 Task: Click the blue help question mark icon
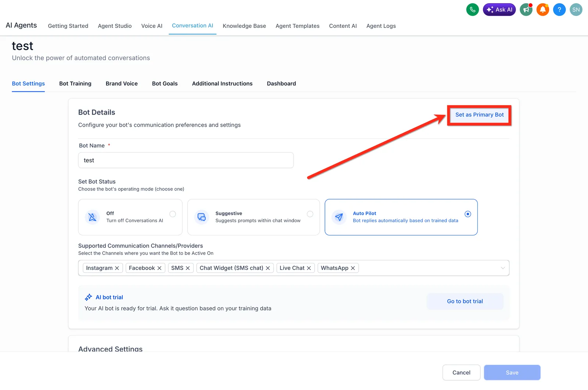[x=559, y=10]
